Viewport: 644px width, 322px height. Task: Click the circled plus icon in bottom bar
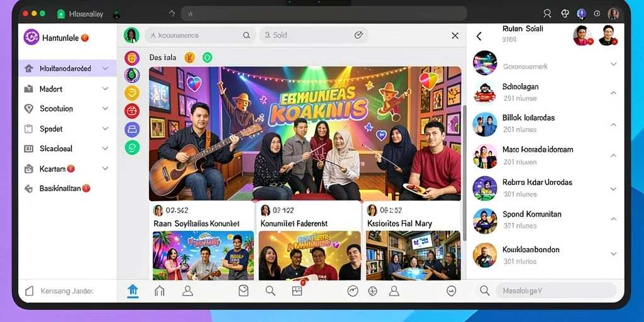[x=372, y=291]
